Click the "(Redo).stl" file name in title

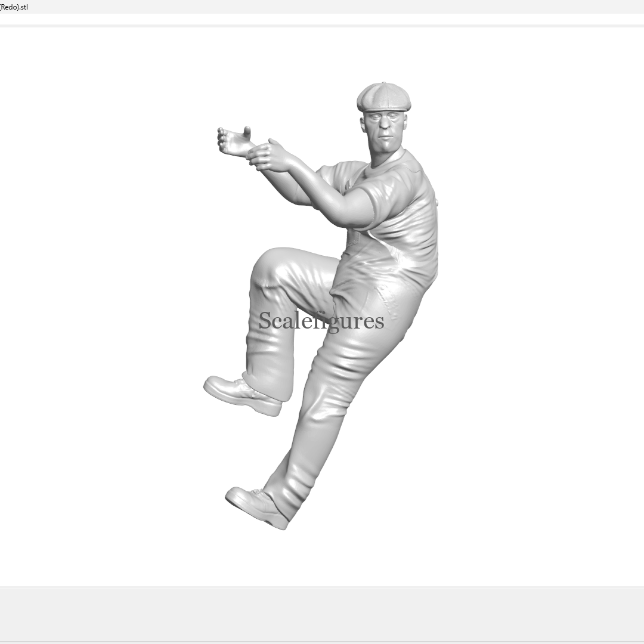14,7
